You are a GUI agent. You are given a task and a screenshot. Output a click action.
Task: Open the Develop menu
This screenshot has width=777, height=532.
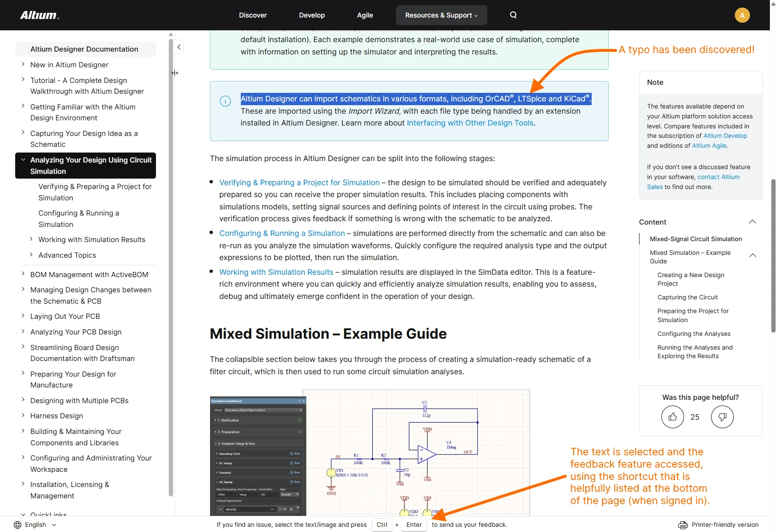(312, 15)
